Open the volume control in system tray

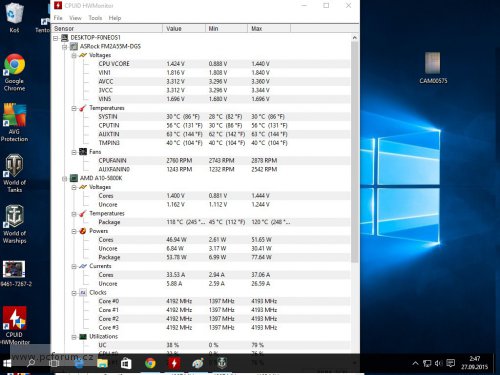tap(439, 363)
